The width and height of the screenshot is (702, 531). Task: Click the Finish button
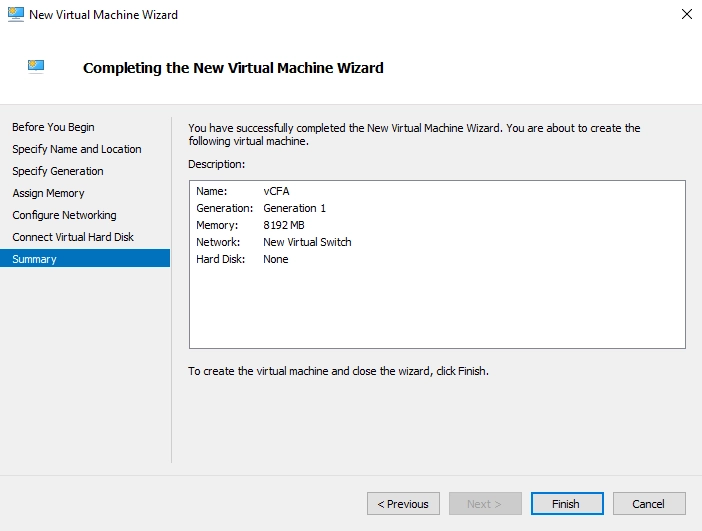(x=567, y=504)
